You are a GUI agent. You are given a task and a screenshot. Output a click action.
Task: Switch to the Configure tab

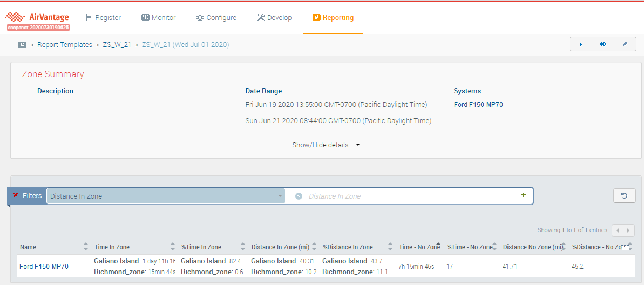216,18
